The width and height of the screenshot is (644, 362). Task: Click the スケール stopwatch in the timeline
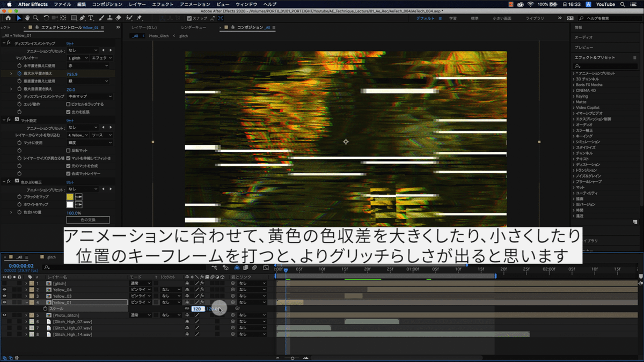46,309
